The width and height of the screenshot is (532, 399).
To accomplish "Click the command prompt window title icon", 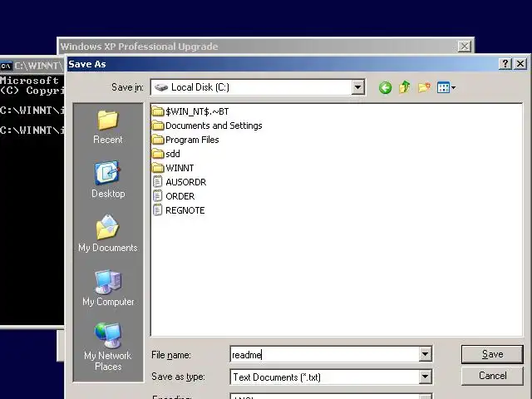I will 6,66.
